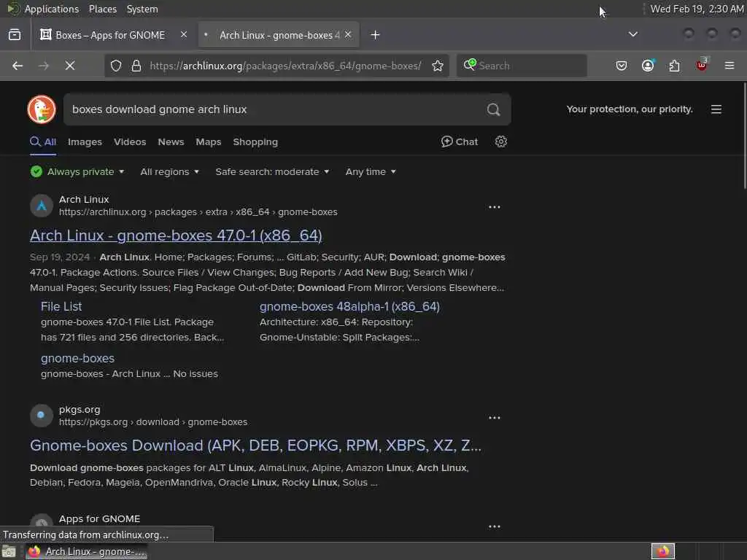Stop loading the page with the X button
747x560 pixels.
pos(70,66)
